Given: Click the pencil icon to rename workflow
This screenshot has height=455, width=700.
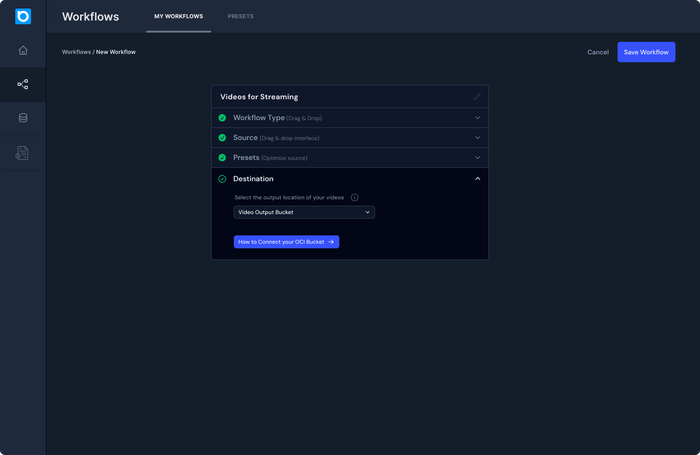Looking at the screenshot, I should (477, 97).
